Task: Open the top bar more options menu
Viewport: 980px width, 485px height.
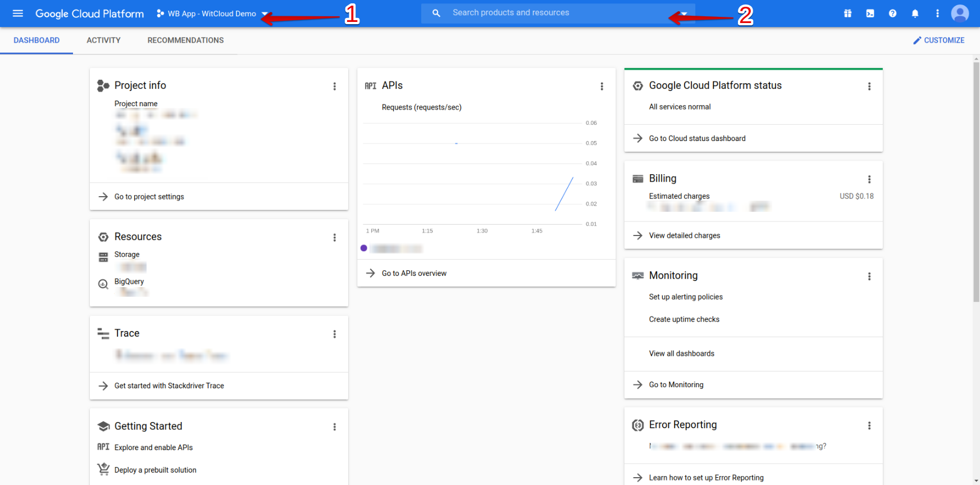Action: coord(937,13)
